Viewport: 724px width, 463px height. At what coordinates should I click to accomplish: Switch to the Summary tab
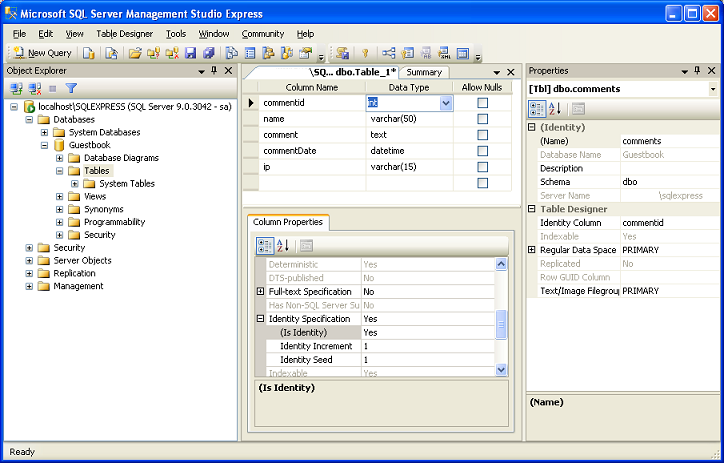[x=424, y=72]
